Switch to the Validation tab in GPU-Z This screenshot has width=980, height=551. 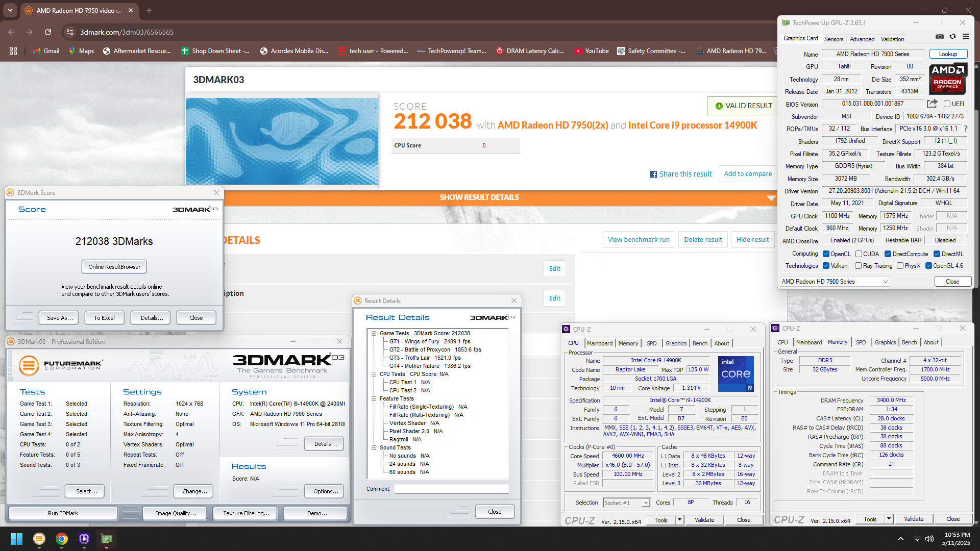click(892, 39)
